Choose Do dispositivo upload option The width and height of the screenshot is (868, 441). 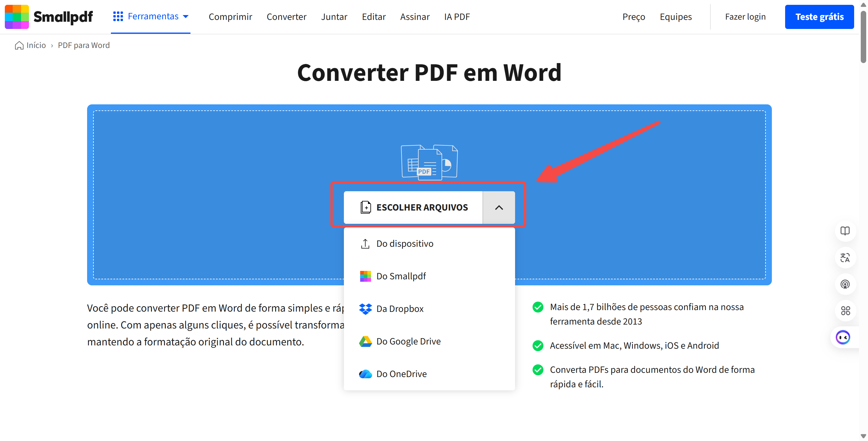(x=429, y=243)
